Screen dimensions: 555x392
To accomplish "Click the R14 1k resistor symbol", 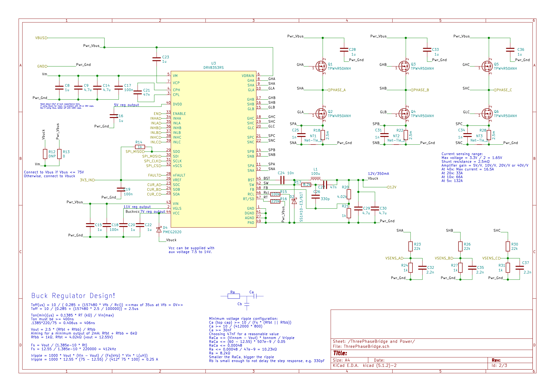I will click(140, 147).
